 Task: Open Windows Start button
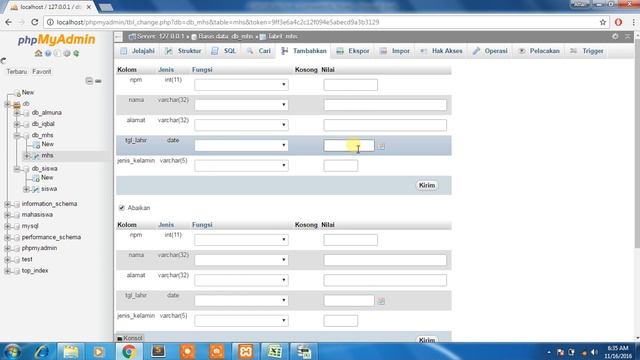[12, 351]
